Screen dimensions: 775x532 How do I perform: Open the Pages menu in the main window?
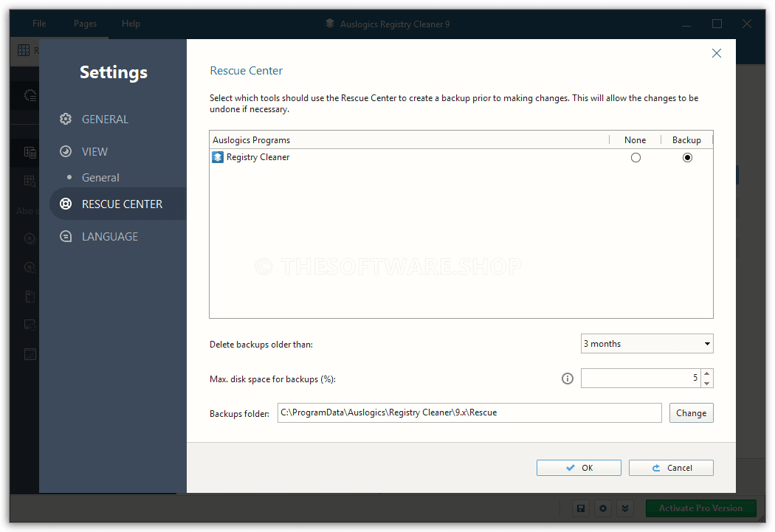coord(85,23)
